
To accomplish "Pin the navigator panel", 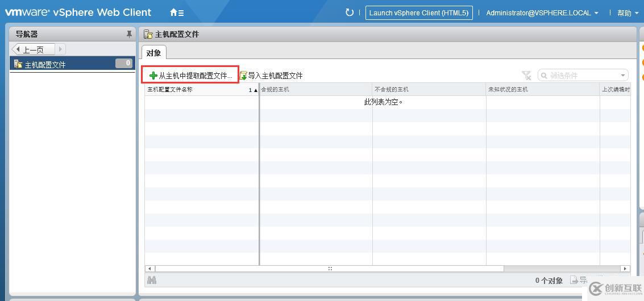I will click(x=129, y=35).
